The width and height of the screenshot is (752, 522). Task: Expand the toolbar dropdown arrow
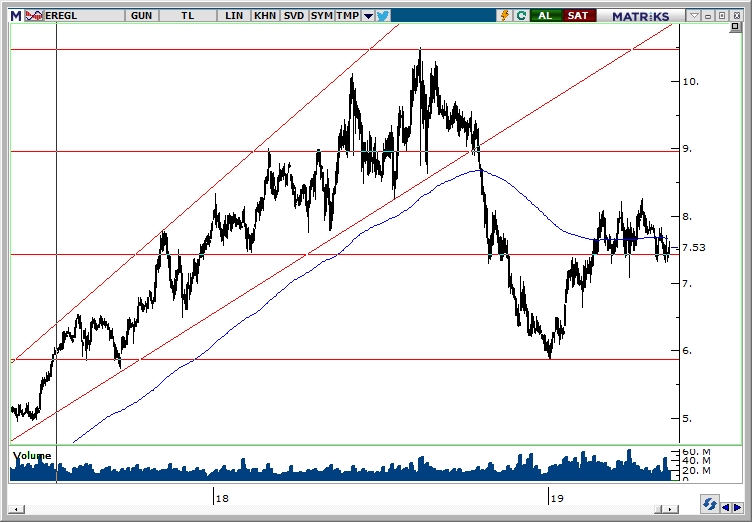point(368,16)
